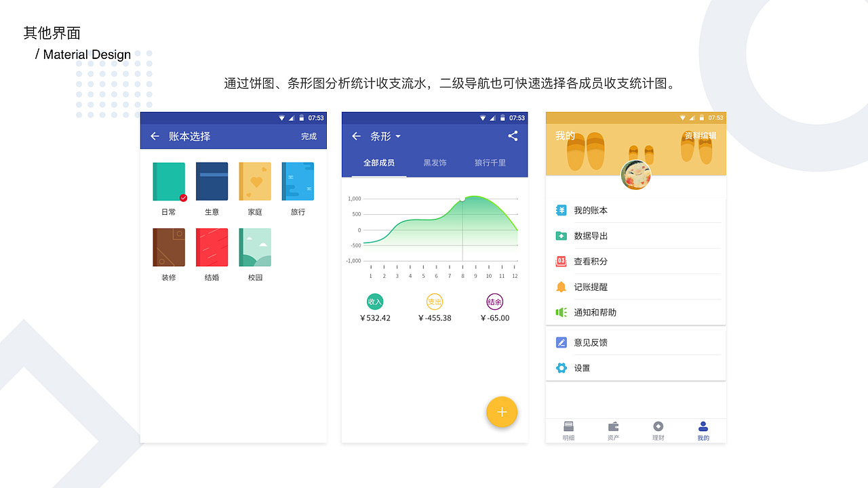Share the statistics chart
This screenshot has width=868, height=488.
pyautogui.click(x=513, y=136)
